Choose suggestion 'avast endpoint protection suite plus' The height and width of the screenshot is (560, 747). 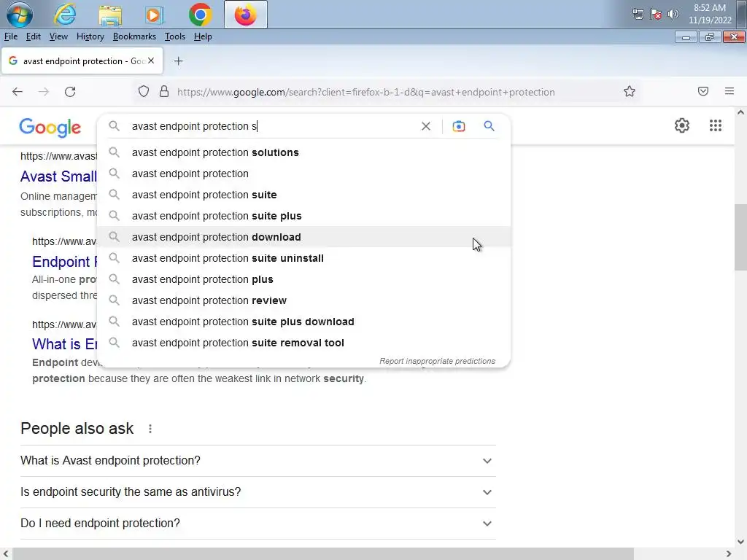[303, 216]
